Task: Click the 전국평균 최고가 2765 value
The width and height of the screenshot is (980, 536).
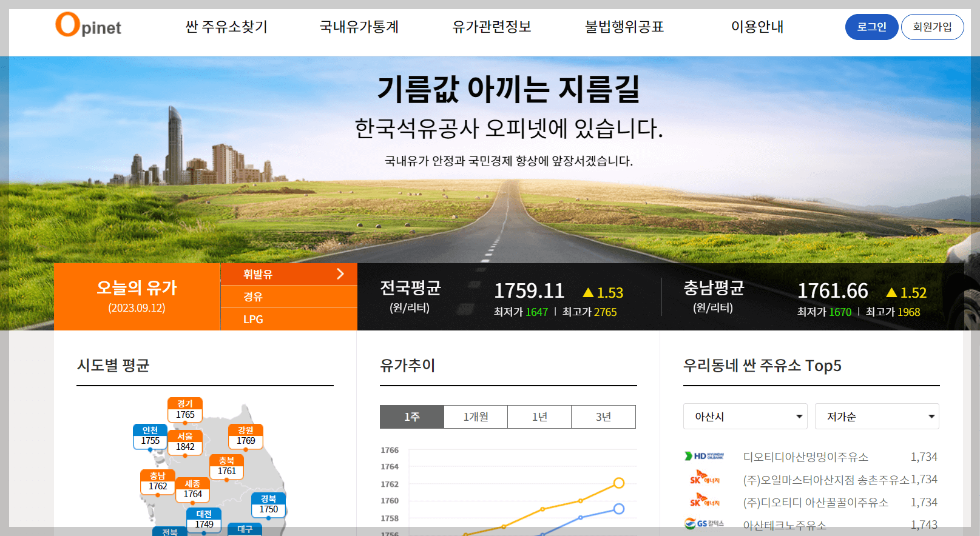Action: pyautogui.click(x=605, y=312)
